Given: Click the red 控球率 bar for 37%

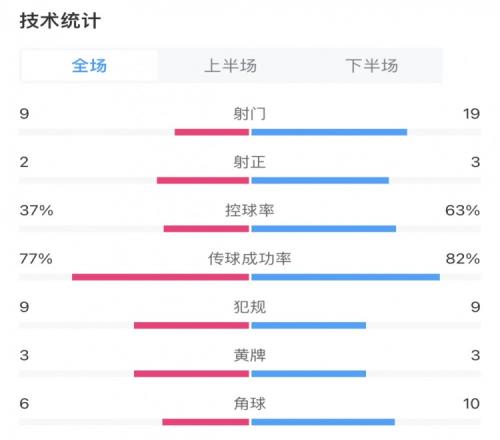Looking at the screenshot, I should click(x=206, y=229).
